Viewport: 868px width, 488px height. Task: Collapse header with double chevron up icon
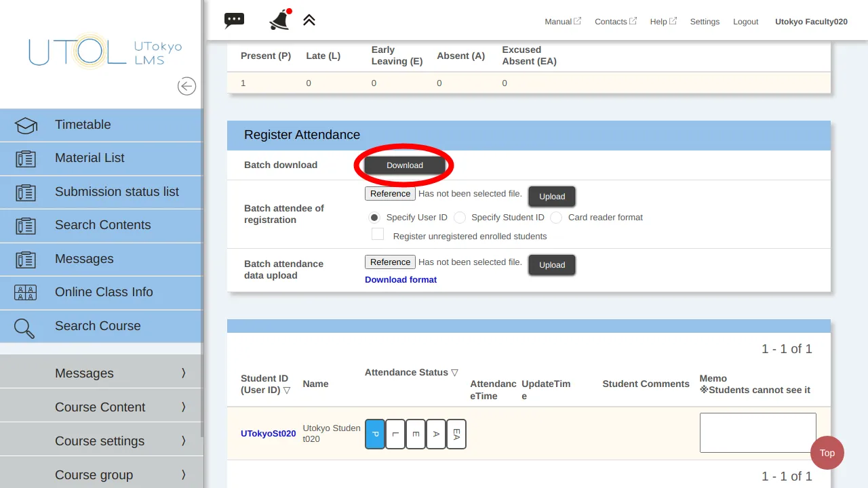click(309, 20)
